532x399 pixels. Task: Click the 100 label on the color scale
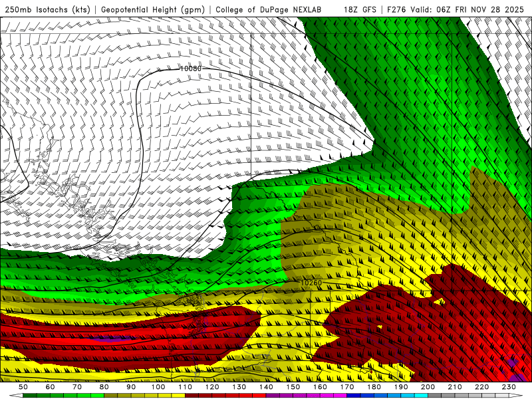coord(158,387)
